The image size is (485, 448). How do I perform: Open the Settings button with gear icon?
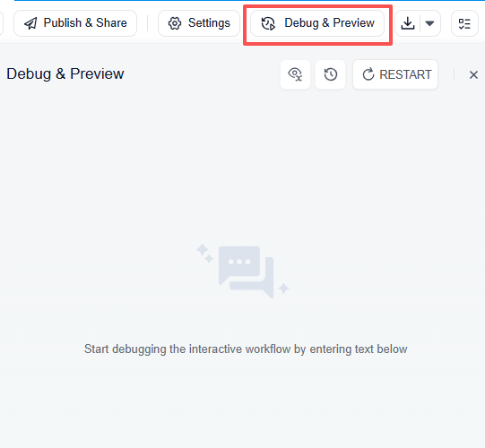(199, 23)
